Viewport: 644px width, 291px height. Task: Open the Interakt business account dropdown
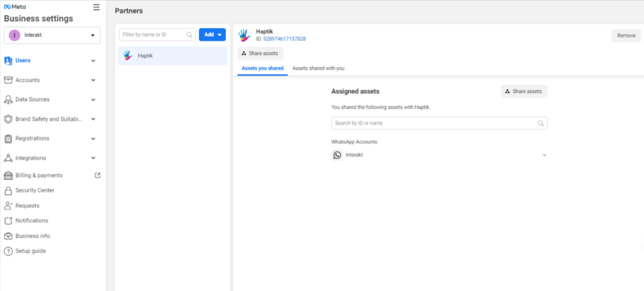[x=52, y=35]
